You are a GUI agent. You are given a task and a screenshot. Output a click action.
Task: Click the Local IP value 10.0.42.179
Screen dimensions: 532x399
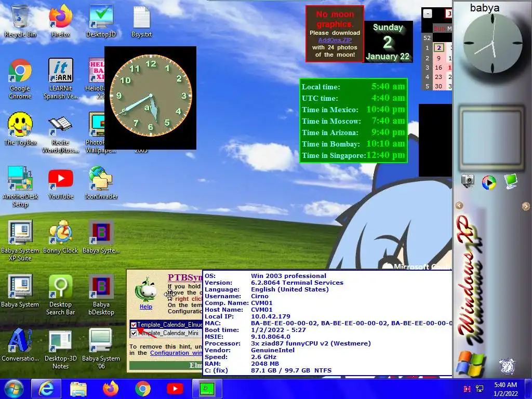[270, 316]
